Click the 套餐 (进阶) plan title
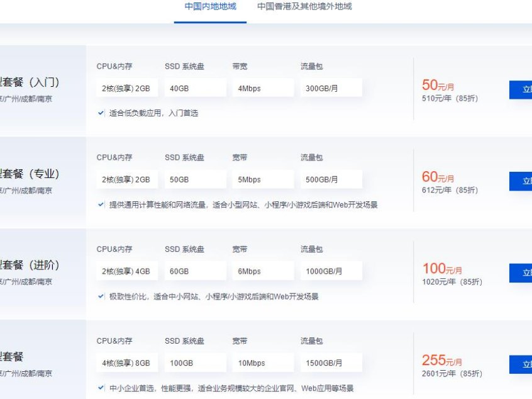The image size is (532, 399). pyautogui.click(x=30, y=265)
